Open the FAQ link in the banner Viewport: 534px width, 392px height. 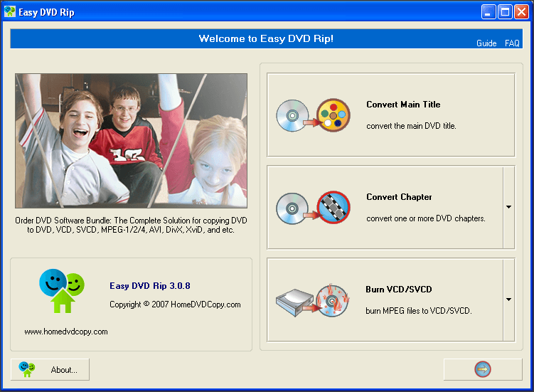(x=512, y=43)
